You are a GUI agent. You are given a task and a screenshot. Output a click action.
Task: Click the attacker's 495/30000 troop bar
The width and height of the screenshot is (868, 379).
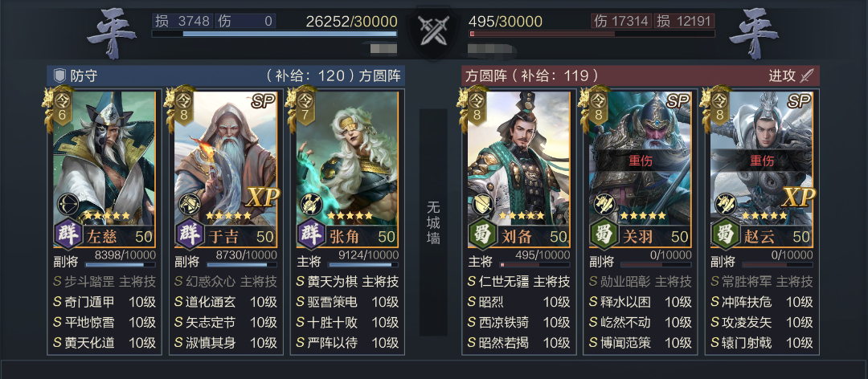[592, 33]
